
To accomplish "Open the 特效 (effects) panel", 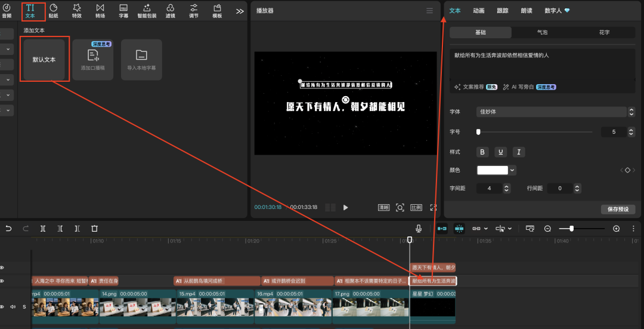I will click(x=77, y=10).
